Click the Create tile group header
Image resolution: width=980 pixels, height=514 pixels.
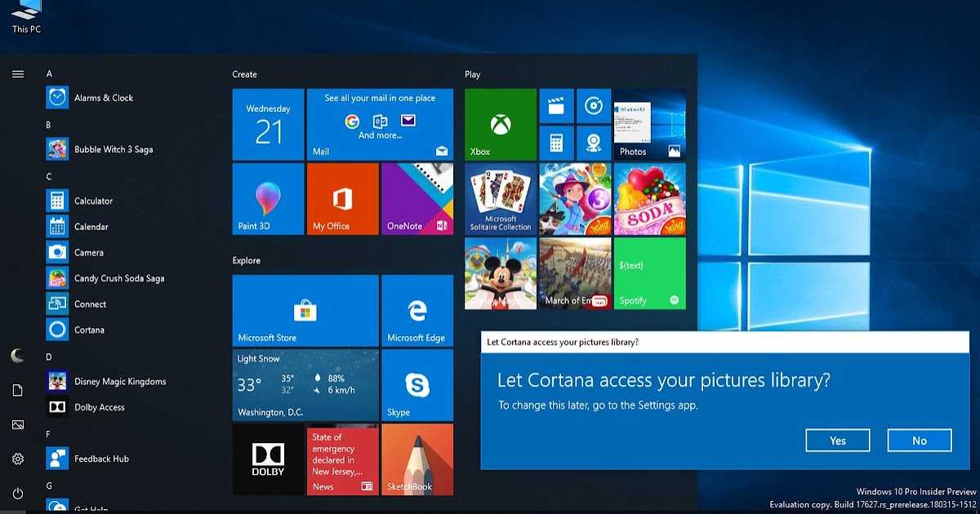pyautogui.click(x=244, y=74)
